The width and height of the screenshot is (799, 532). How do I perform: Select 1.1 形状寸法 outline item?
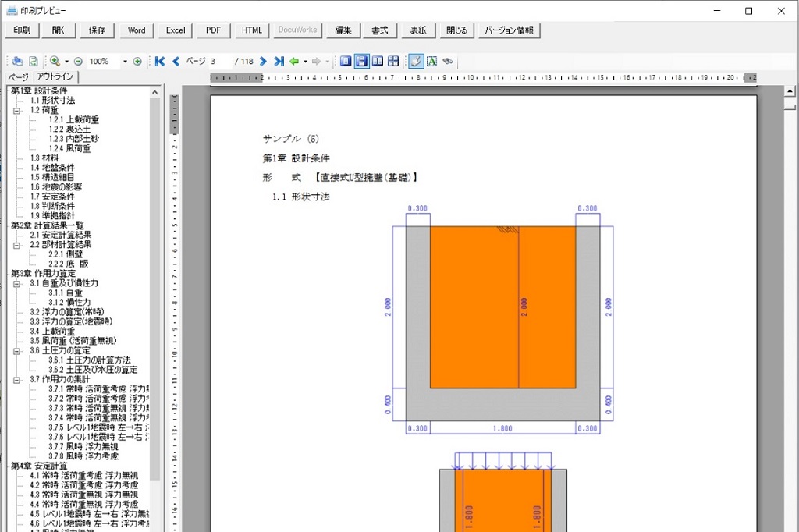click(52, 100)
